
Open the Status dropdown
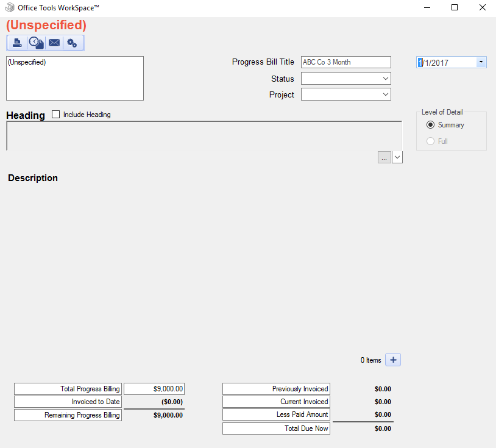click(386, 79)
